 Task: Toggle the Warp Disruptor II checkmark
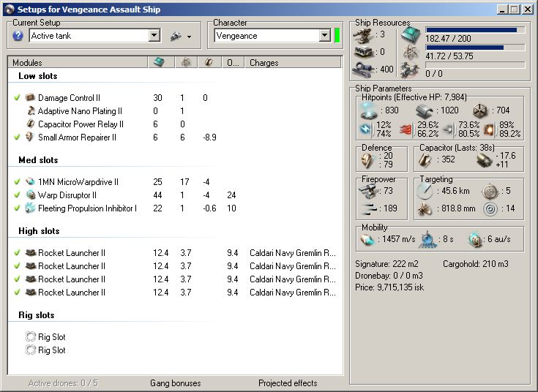coord(17,195)
